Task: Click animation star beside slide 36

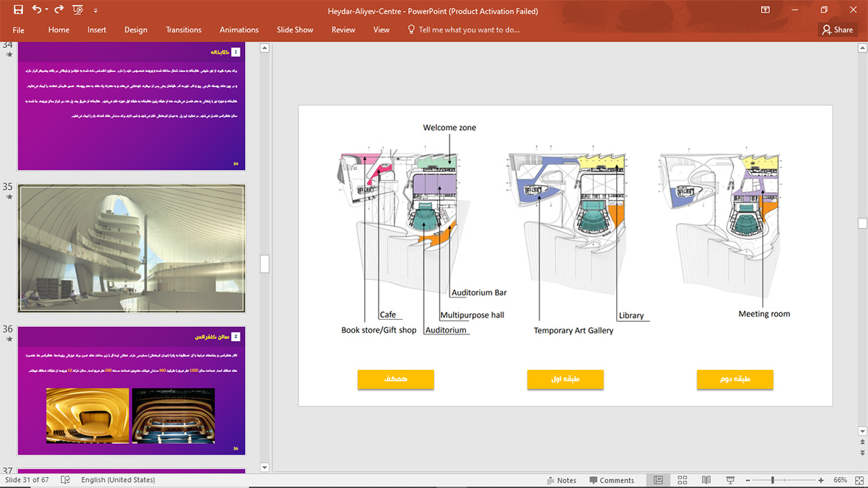Action: (x=9, y=339)
